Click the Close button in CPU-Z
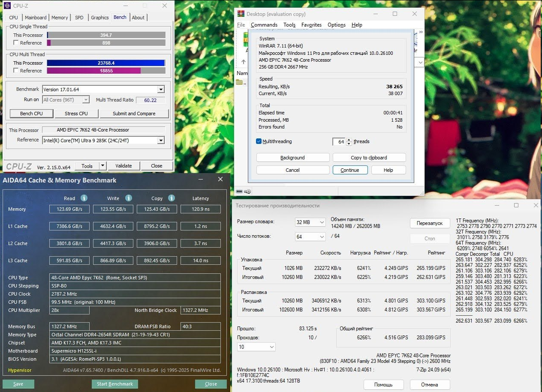The height and width of the screenshot is (392, 542). tap(157, 166)
